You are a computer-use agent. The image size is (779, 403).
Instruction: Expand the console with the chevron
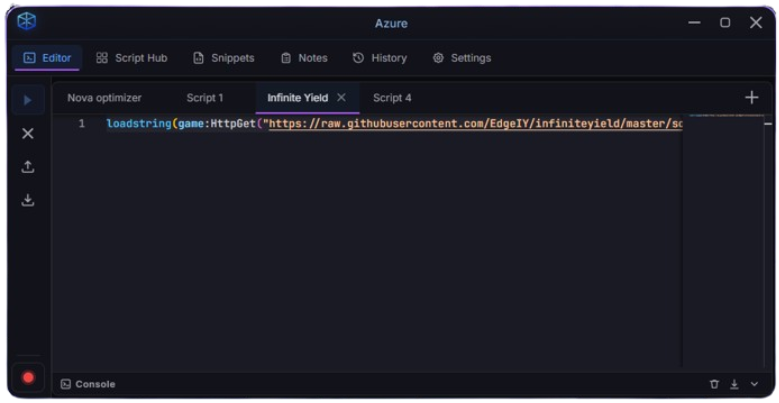754,384
